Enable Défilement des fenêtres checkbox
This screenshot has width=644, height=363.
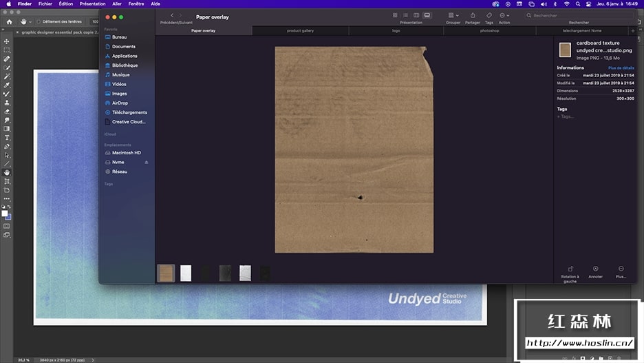[x=39, y=21]
